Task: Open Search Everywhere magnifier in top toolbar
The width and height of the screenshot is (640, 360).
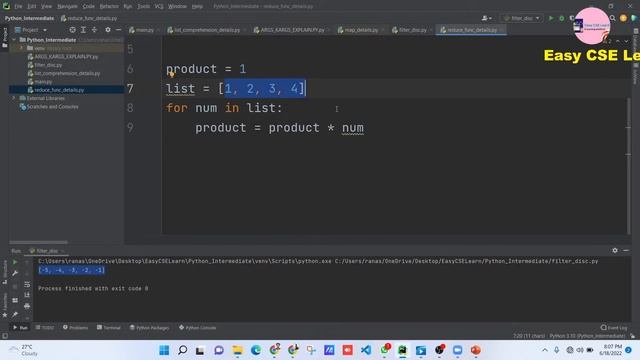Action: pyautogui.click(x=613, y=18)
